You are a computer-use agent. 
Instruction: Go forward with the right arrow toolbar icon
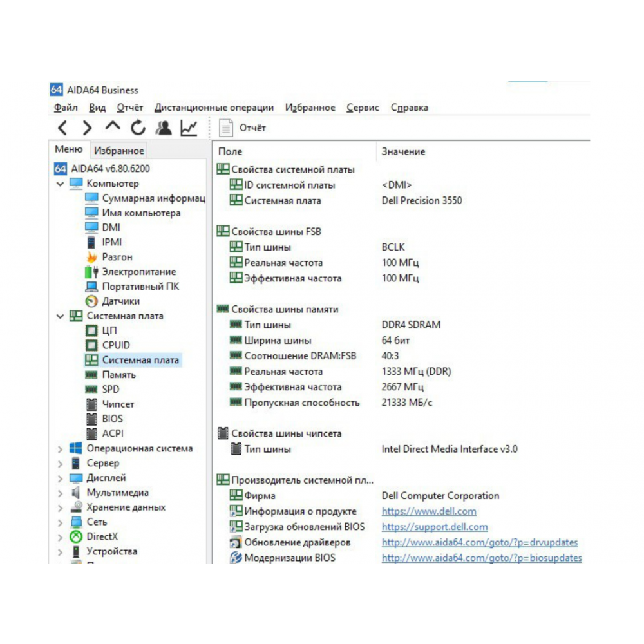click(87, 128)
